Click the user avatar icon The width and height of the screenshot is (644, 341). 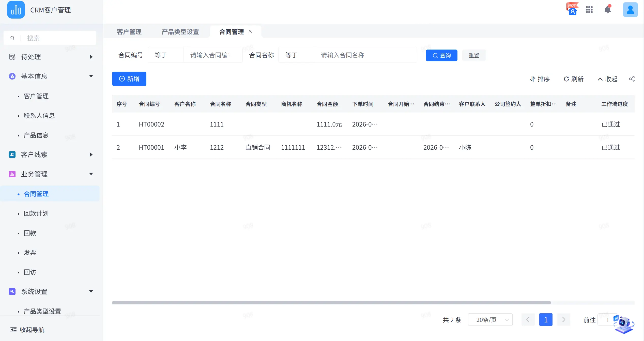tap(630, 10)
